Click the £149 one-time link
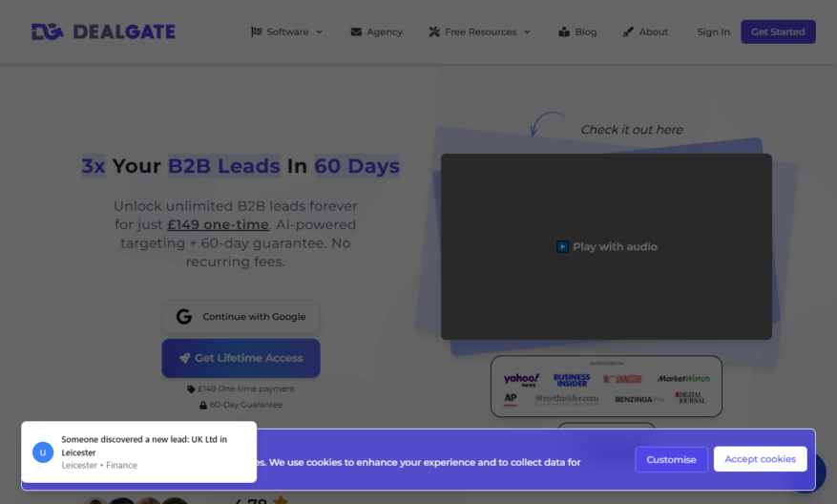Image resolution: width=837 pixels, height=504 pixels. click(x=218, y=224)
